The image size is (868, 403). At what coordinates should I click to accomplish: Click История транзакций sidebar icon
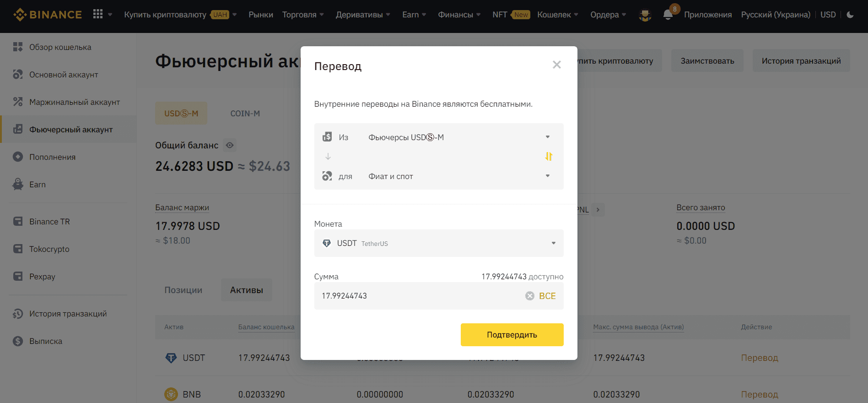point(18,314)
